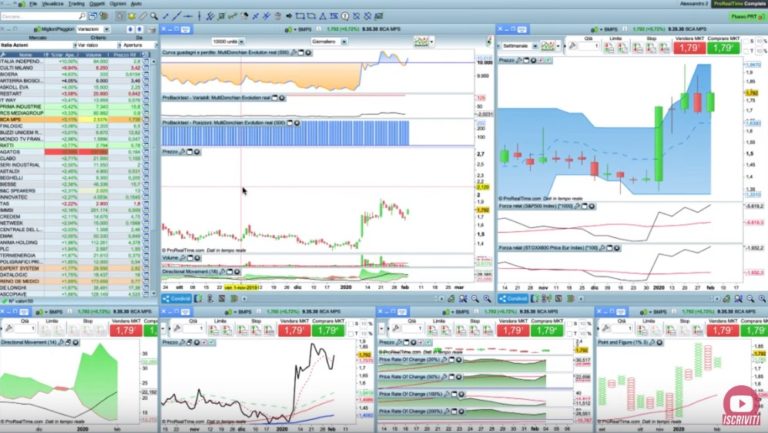Select the AGATOS row
Image resolution: width=768 pixels, height=433 pixels.
(72, 152)
